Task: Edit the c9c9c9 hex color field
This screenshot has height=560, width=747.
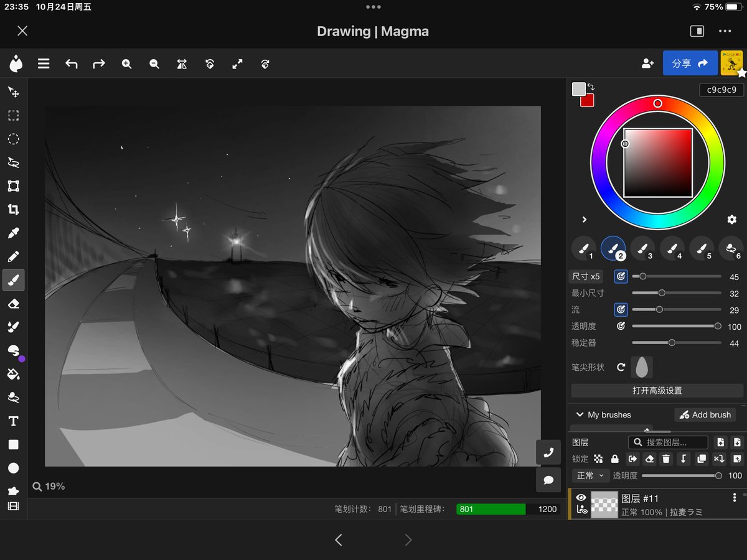Action: pos(721,90)
